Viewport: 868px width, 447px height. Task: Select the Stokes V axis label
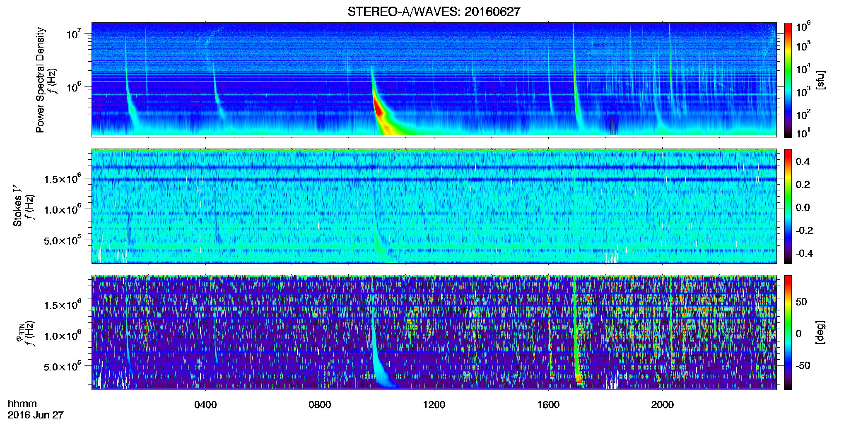click(18, 206)
